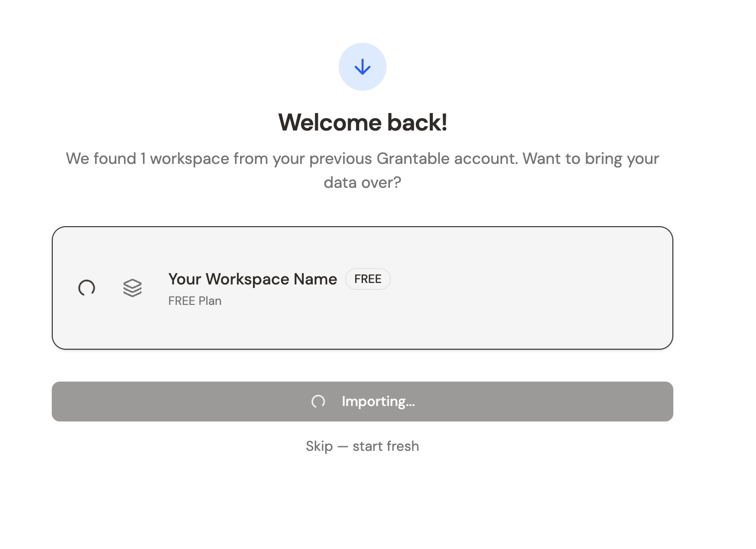This screenshot has height=549, width=756.
Task: Click the FREE Plan label
Action: 195,300
